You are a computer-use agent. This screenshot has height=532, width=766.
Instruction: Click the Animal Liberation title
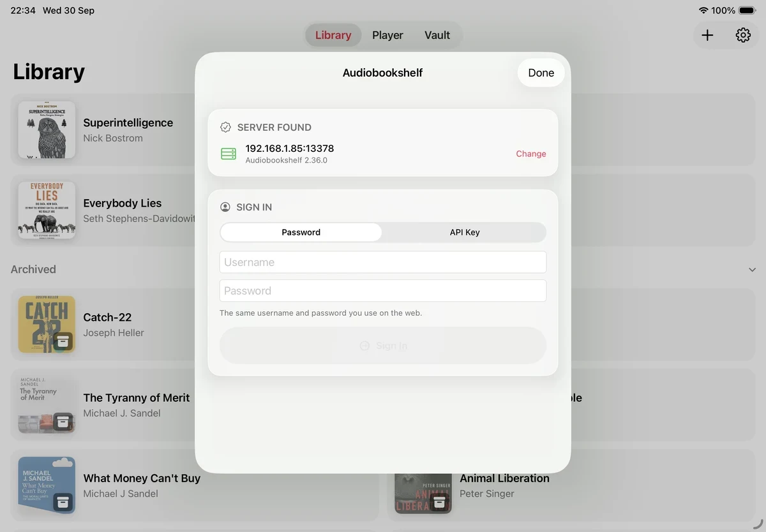504,478
